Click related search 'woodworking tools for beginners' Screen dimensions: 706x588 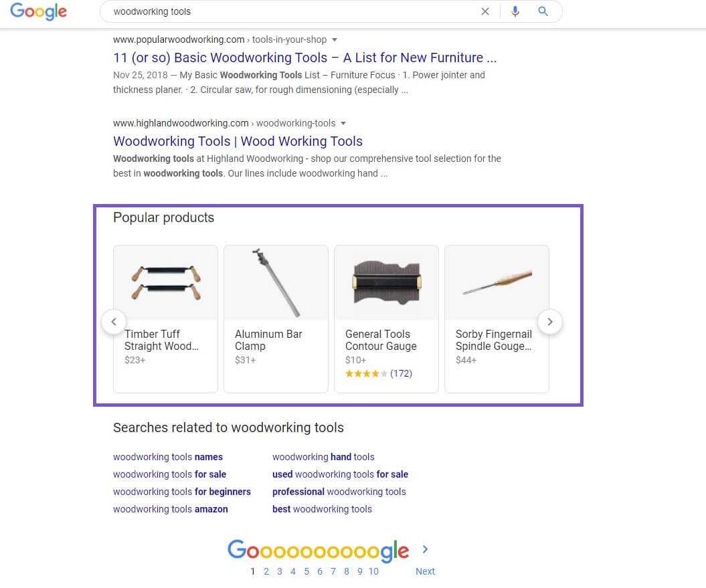(x=182, y=492)
